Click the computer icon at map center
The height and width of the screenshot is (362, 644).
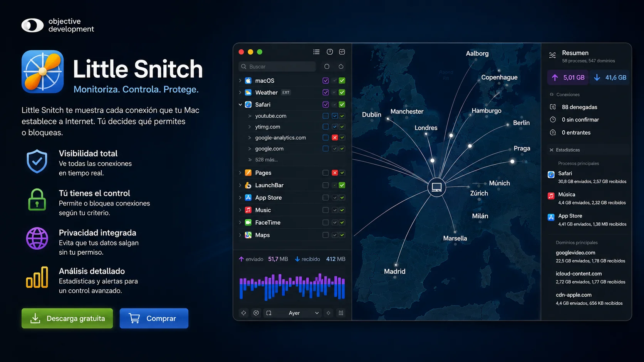(x=436, y=187)
